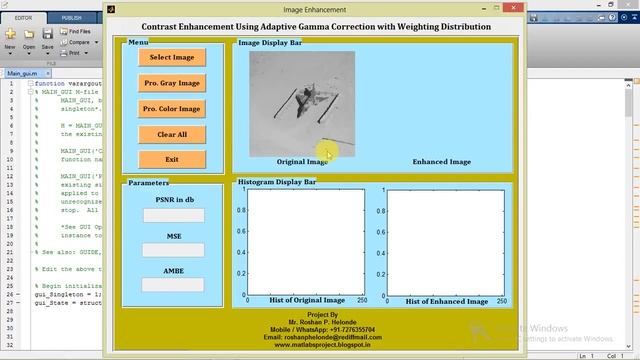Click the Contrast Enhancement title text
The image size is (640, 360).
tap(316, 27)
